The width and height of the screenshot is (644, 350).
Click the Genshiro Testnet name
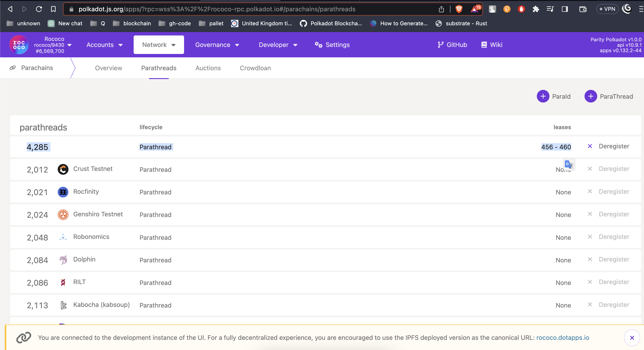pos(98,214)
